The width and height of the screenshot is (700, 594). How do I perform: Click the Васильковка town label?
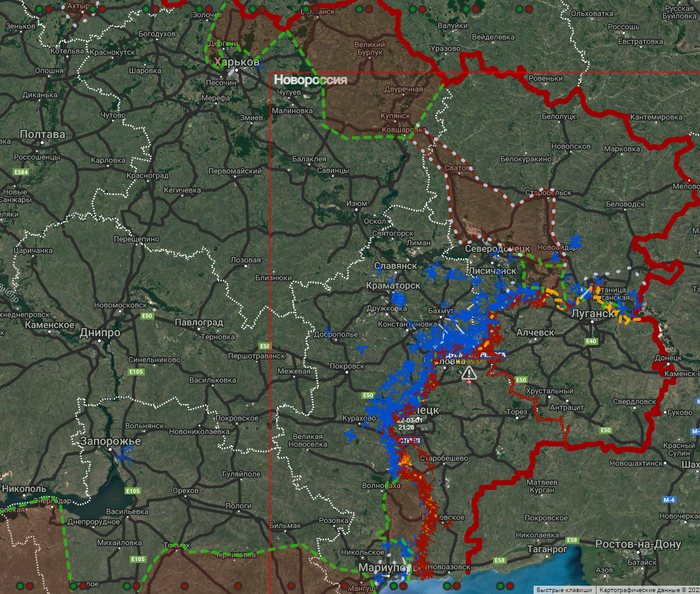point(212,380)
